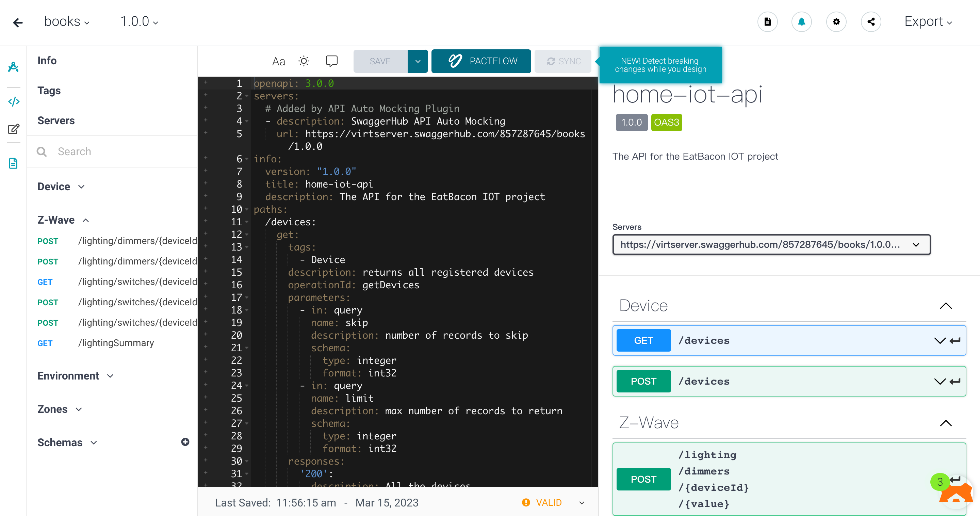Click the back arrow icon
The image size is (980, 516).
[x=18, y=22]
